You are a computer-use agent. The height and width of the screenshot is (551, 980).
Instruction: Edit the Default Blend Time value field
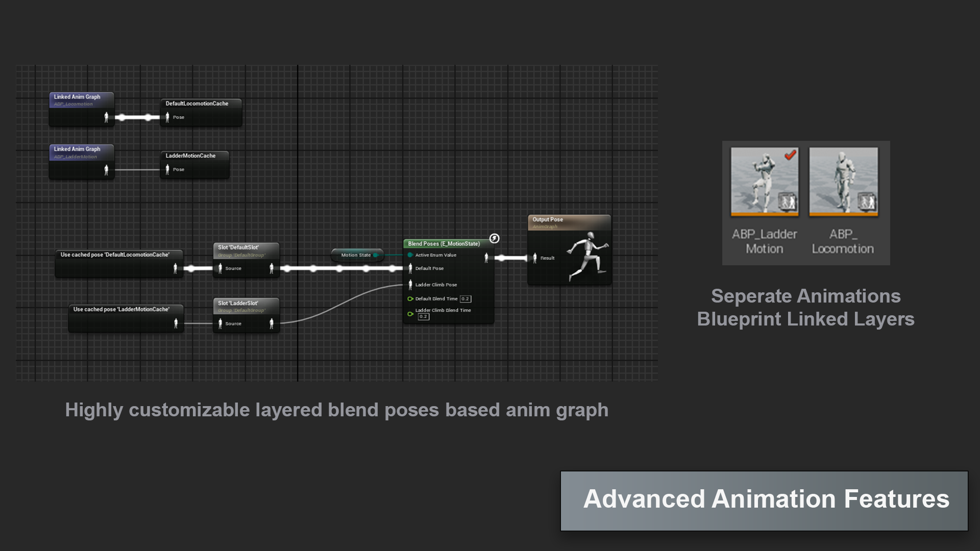coord(465,299)
